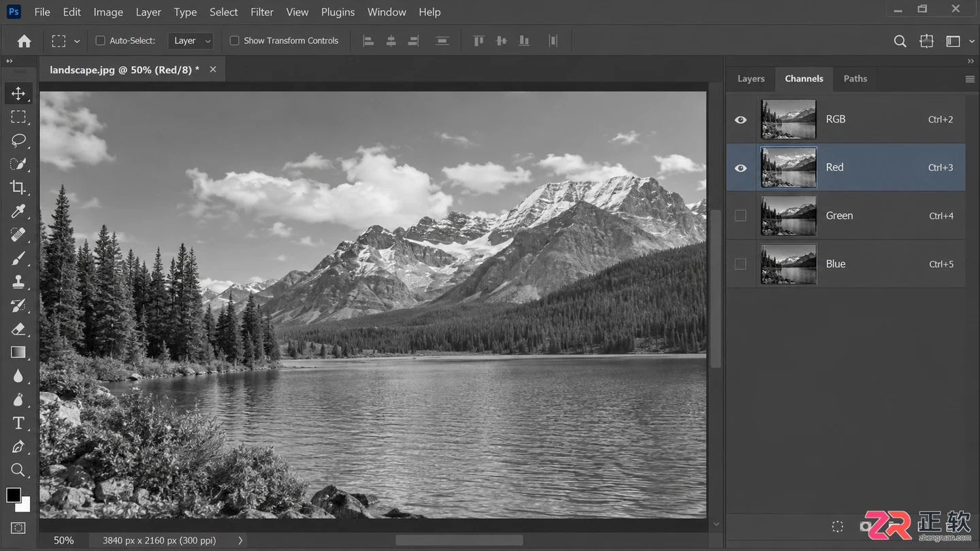The height and width of the screenshot is (551, 980).
Task: Select the Brush tool
Action: (18, 258)
